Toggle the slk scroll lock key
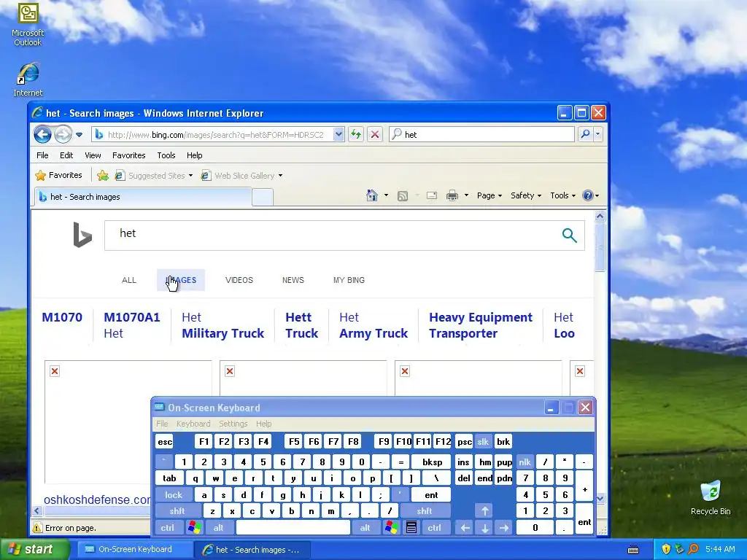The height and width of the screenshot is (560, 747). tap(483, 442)
